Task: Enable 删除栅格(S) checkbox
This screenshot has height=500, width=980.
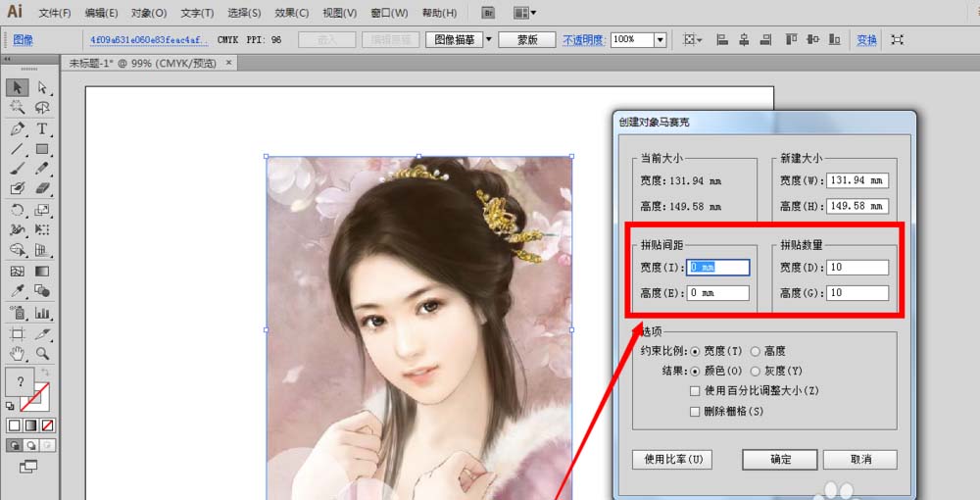Action: 695,411
